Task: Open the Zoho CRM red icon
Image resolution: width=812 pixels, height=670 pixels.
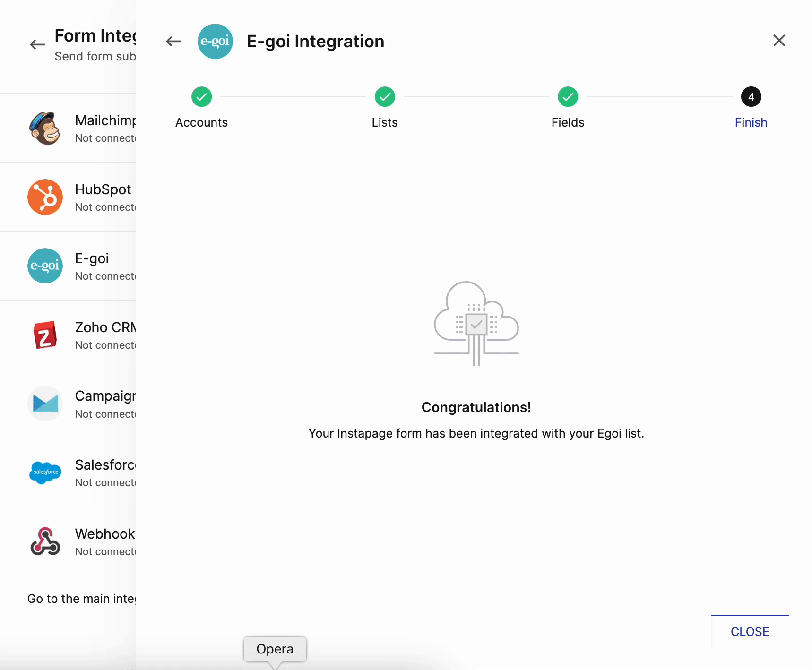Action: point(45,335)
